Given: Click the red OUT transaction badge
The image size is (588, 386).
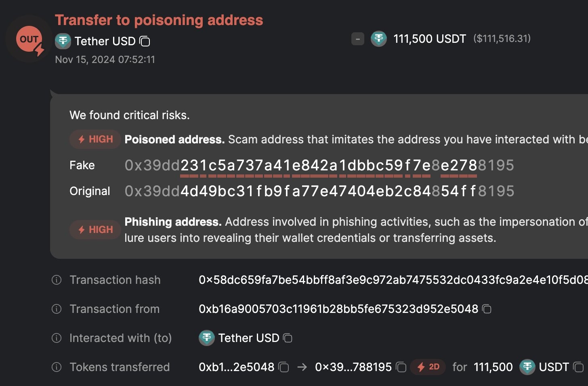Looking at the screenshot, I should pyautogui.click(x=29, y=39).
